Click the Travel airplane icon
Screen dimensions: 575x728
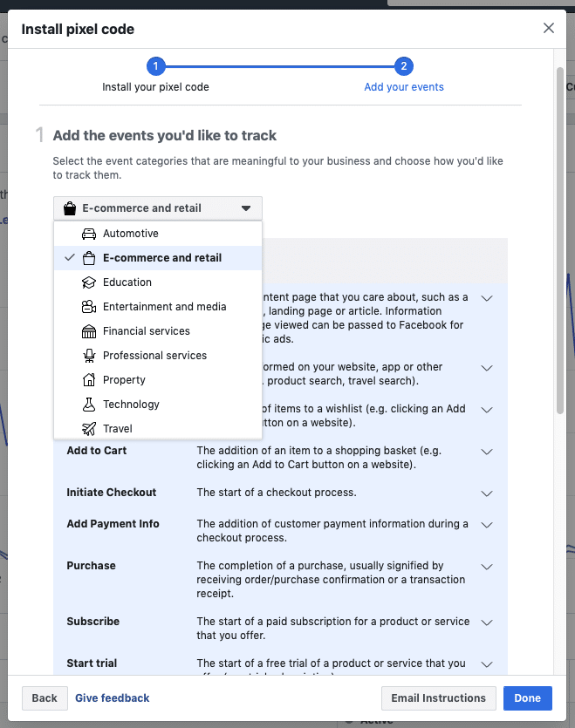click(88, 429)
